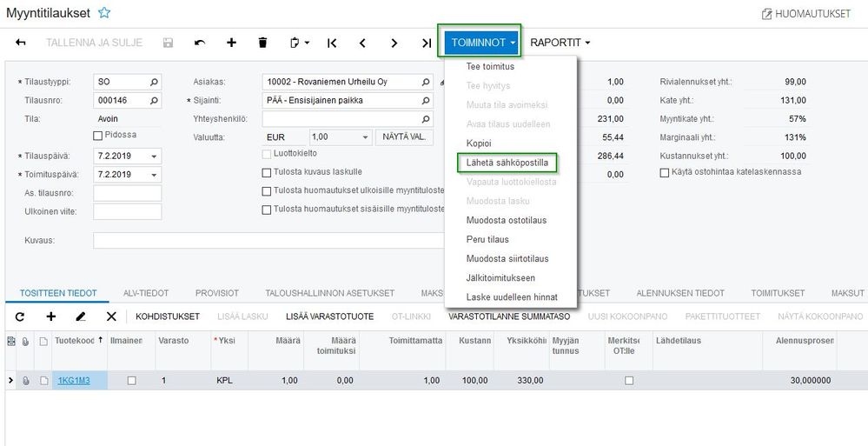The image size is (868, 446).
Task: Open the Raportit dropdown
Action: pos(560,43)
